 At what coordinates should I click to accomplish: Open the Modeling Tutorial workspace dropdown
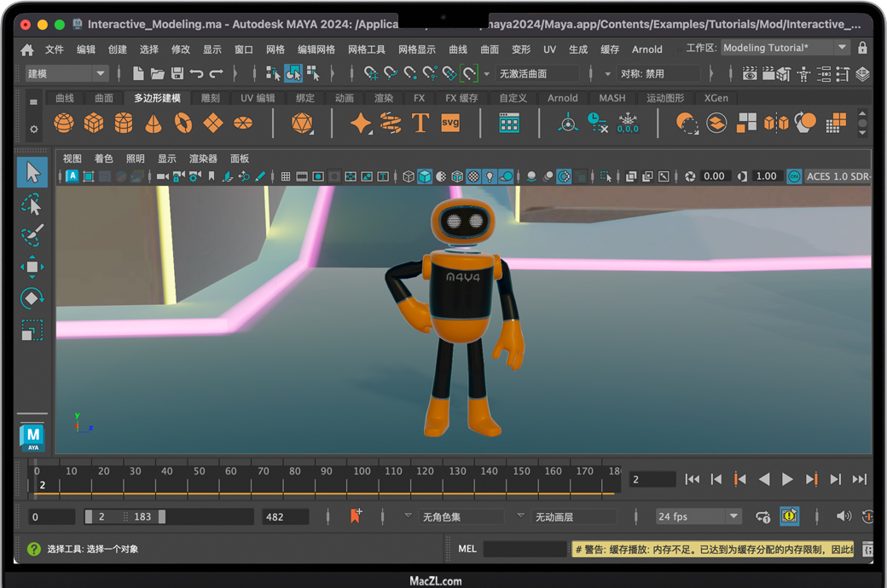[842, 49]
